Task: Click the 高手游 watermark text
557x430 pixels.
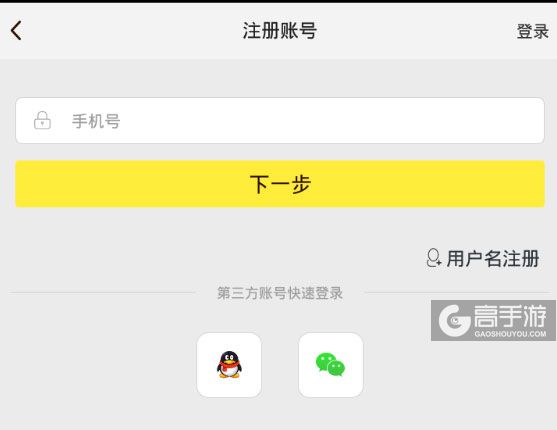Action: click(x=510, y=316)
